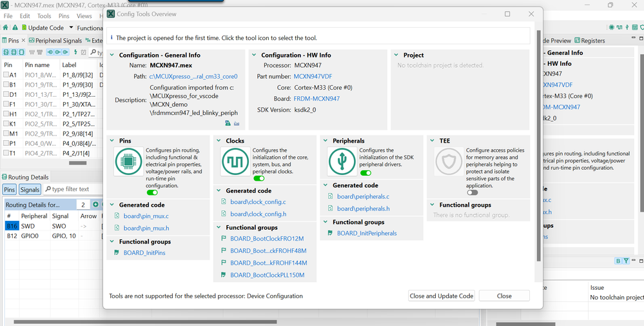
Task: Disable the Pins tool toggle switch
Action: click(152, 192)
